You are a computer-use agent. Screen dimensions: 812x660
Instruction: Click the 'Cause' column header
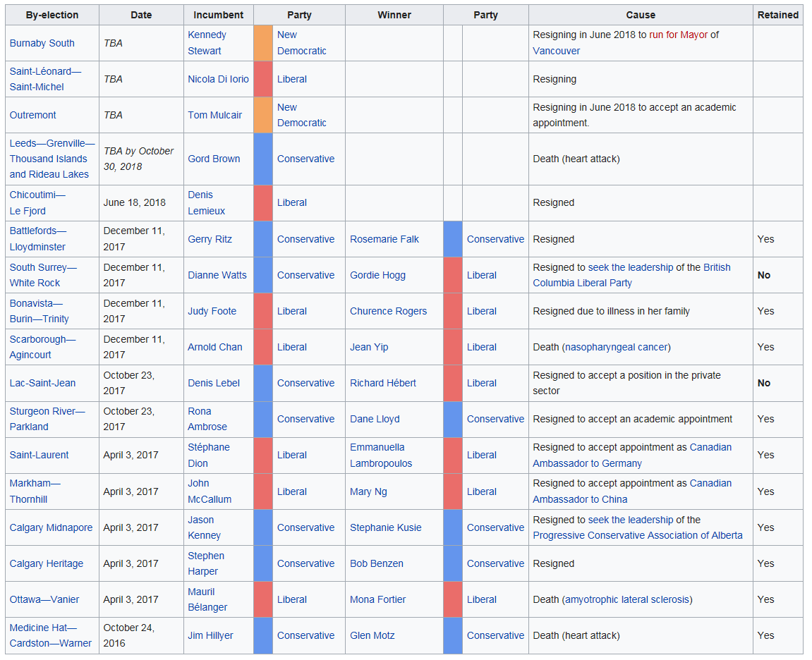[x=640, y=15]
